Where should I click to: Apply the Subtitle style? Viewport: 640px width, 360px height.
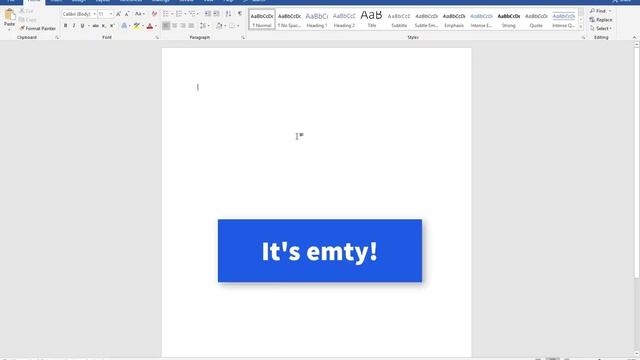pos(399,19)
